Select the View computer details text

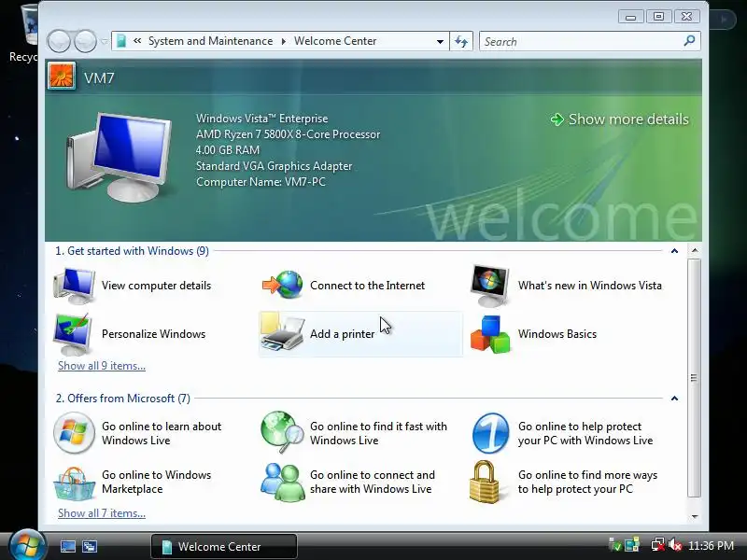click(x=156, y=286)
